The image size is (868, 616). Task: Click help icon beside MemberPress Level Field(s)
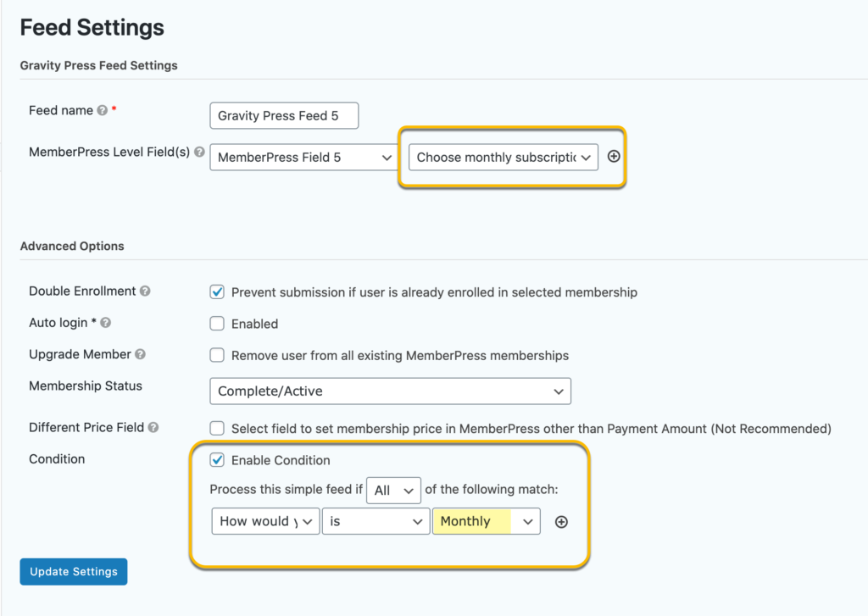pos(199,152)
